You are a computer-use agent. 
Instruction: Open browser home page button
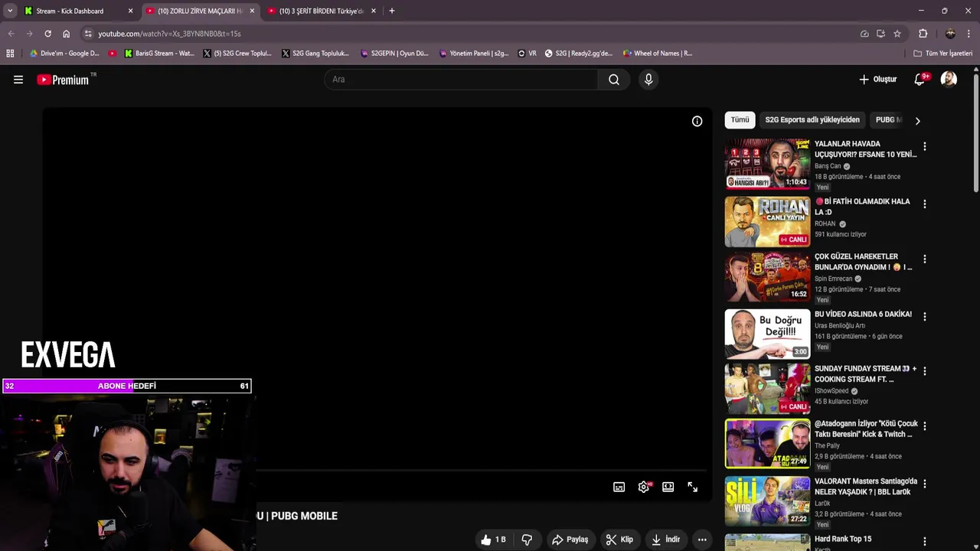66,34
